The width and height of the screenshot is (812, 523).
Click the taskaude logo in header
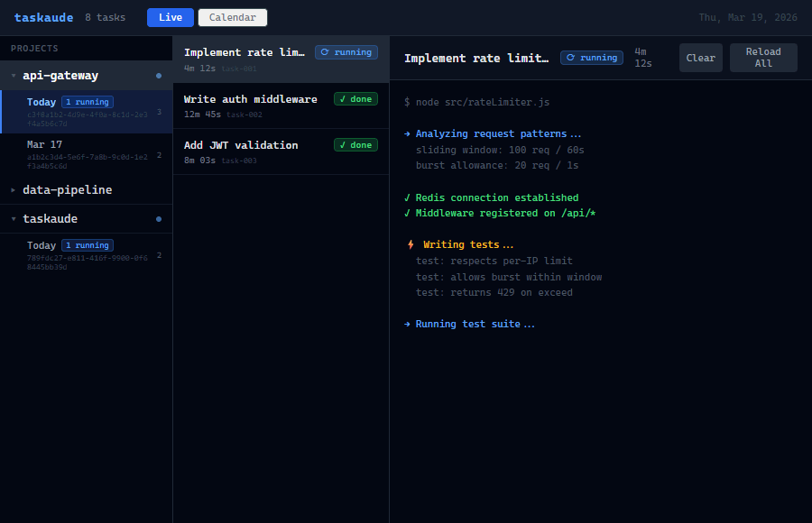pos(43,17)
